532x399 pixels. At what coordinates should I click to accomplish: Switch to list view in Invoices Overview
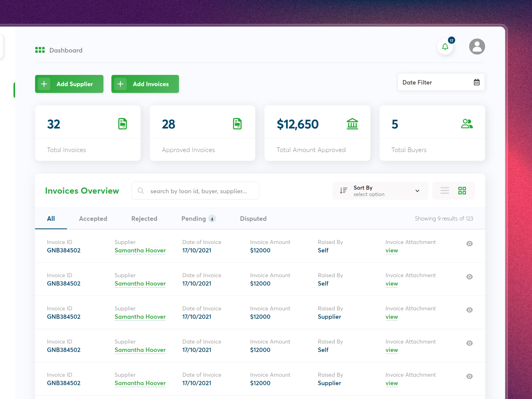[444, 190]
